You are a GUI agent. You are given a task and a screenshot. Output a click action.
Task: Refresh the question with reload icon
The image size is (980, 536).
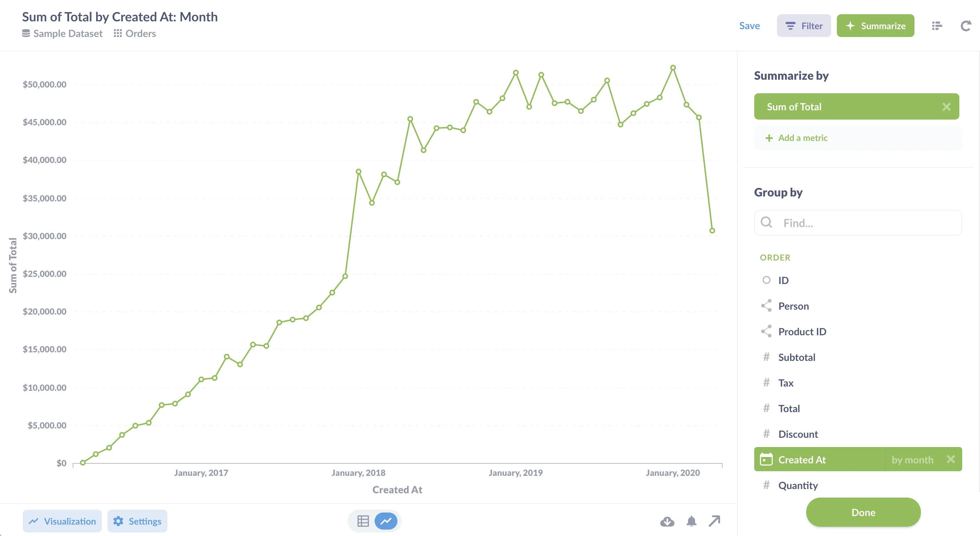pyautogui.click(x=965, y=26)
